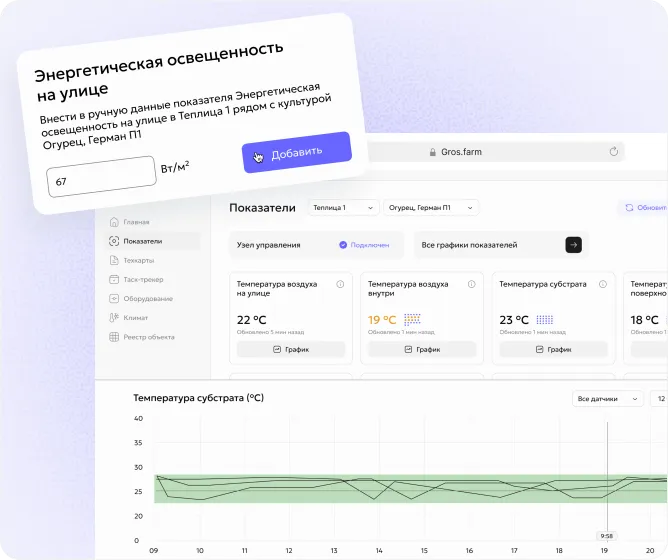Click График button under 23 °C
The width and height of the screenshot is (668, 560).
553,349
